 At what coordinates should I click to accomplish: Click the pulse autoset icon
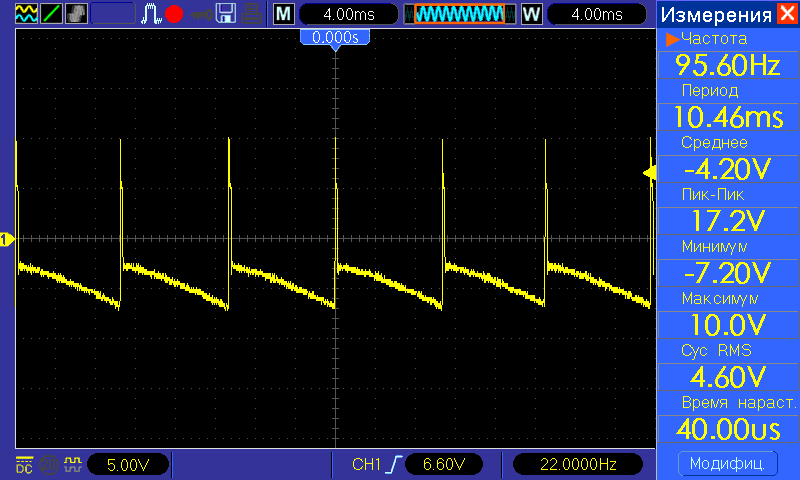(x=151, y=14)
